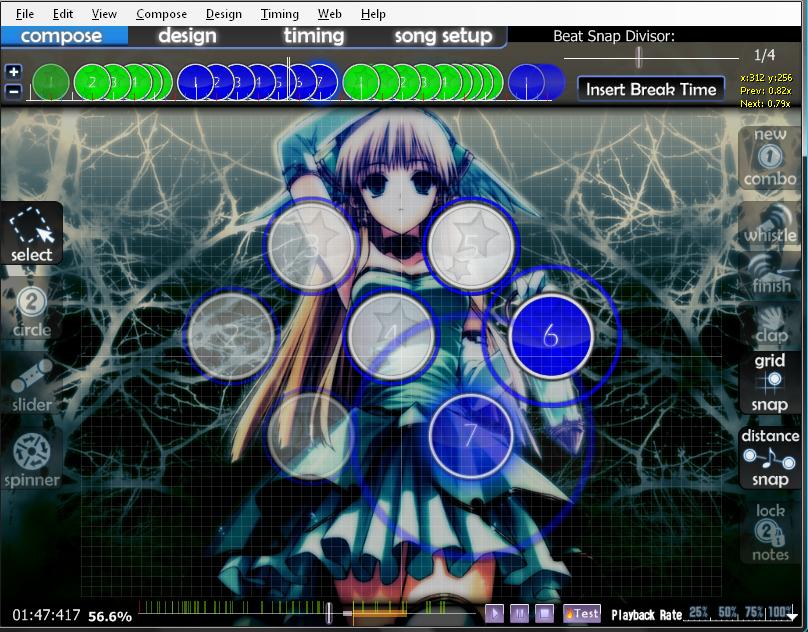Viewport: 808px width, 632px height.
Task: Click Insert Break Time button
Action: (651, 89)
